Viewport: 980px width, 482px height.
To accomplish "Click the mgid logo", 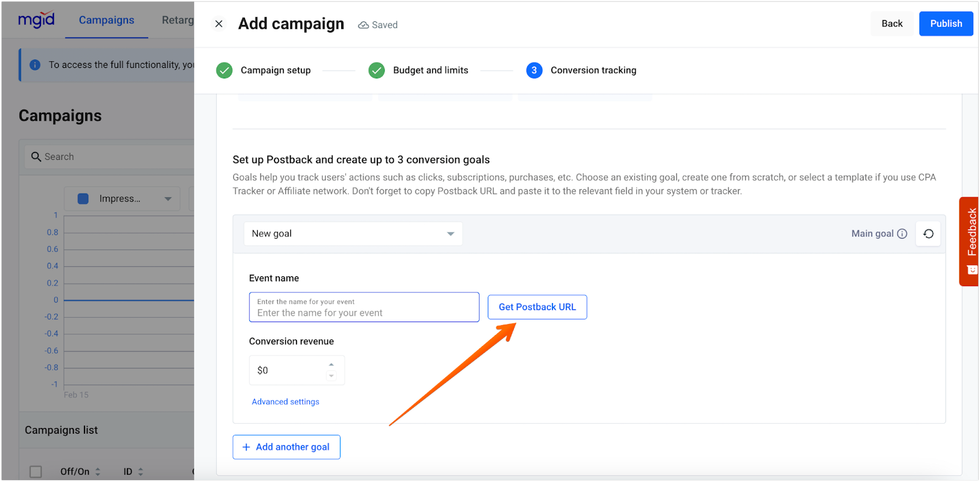I will pyautogui.click(x=36, y=20).
